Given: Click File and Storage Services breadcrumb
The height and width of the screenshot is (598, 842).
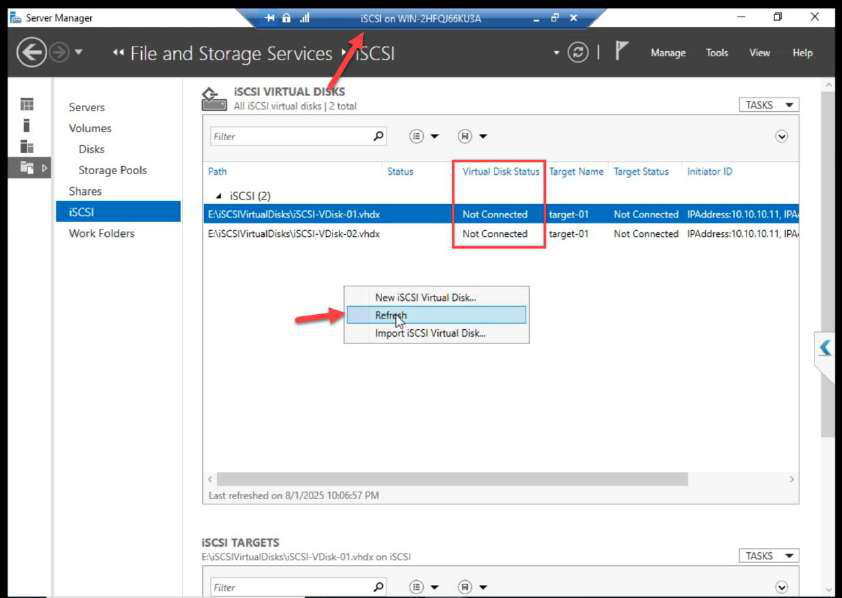Looking at the screenshot, I should tap(231, 53).
